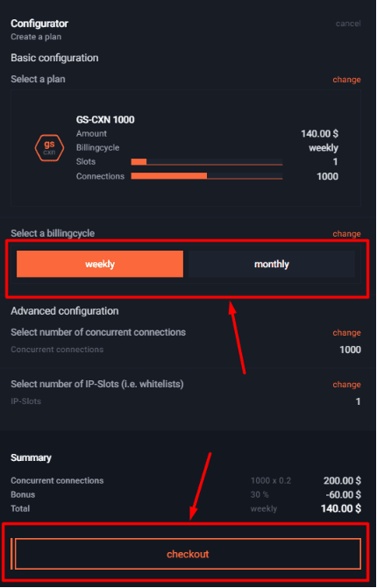Click the gs cxn hexagon logo icon
377x588 pixels.
tap(49, 148)
